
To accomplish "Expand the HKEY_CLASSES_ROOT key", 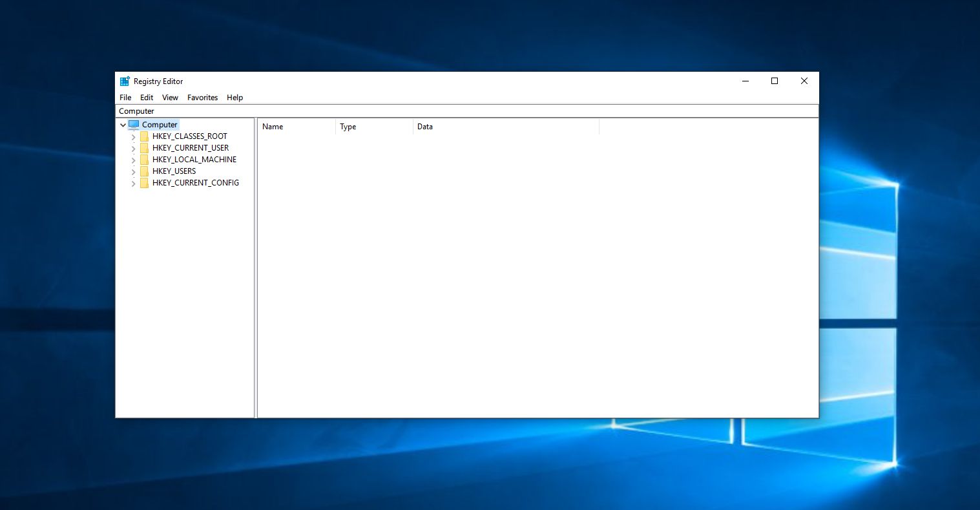I will point(134,137).
